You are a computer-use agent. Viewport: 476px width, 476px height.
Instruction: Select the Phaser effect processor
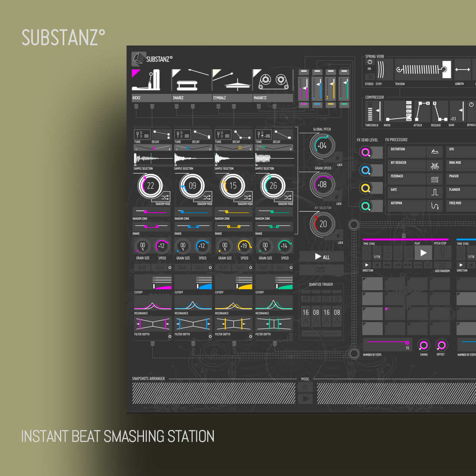pos(461,179)
